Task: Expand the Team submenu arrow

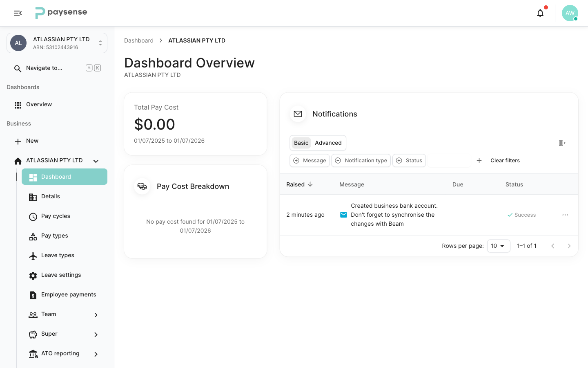Action: coord(96,315)
